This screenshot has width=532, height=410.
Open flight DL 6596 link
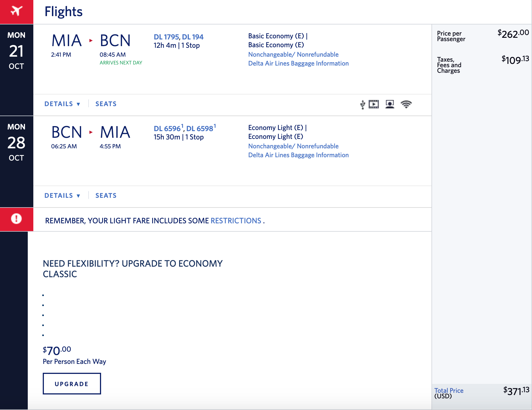[x=167, y=129]
